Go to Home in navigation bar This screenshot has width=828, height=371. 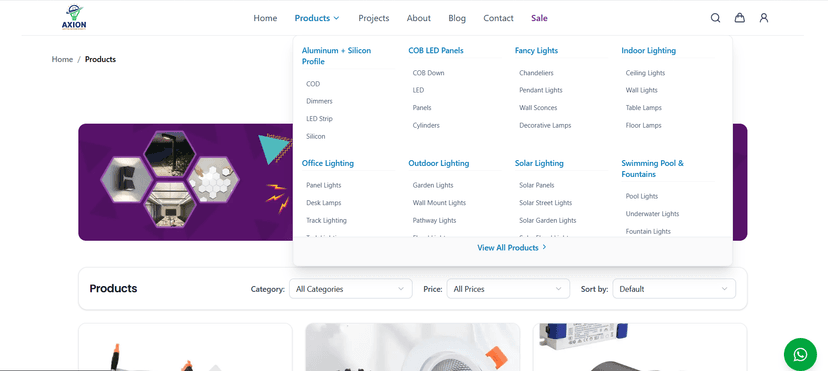pyautogui.click(x=265, y=18)
